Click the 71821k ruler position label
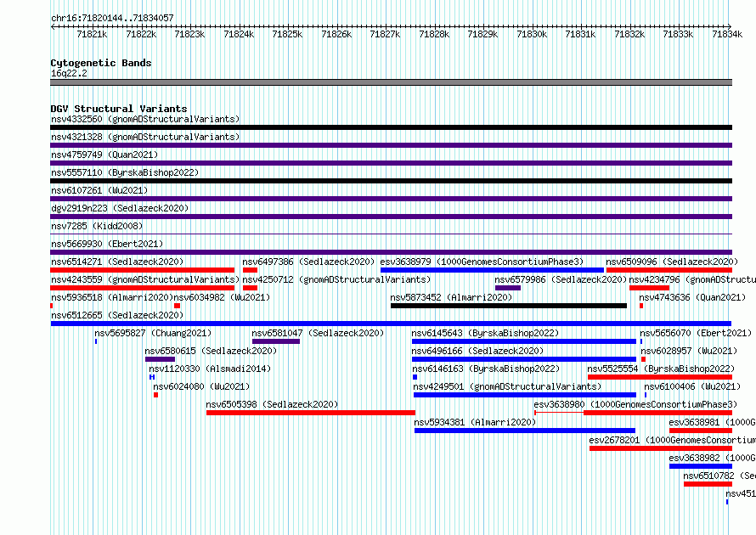Image resolution: width=756 pixels, height=535 pixels. tap(92, 34)
